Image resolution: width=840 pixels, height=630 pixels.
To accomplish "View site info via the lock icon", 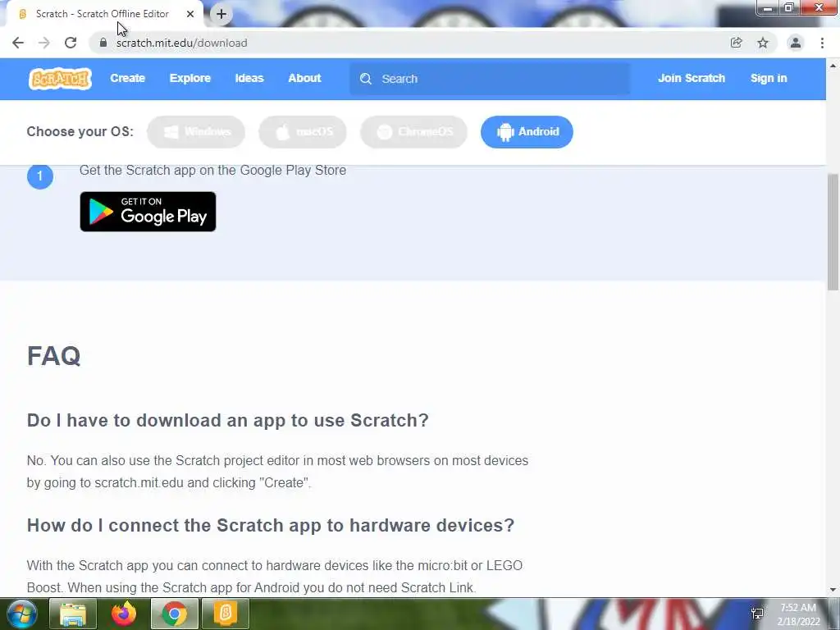I will point(103,43).
